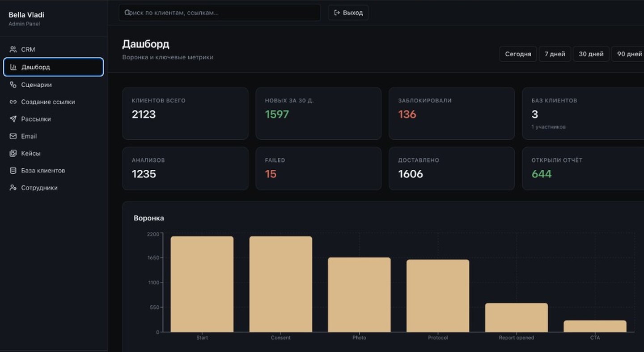Set the period to 7 дней
This screenshot has height=352, width=644.
pyautogui.click(x=555, y=54)
